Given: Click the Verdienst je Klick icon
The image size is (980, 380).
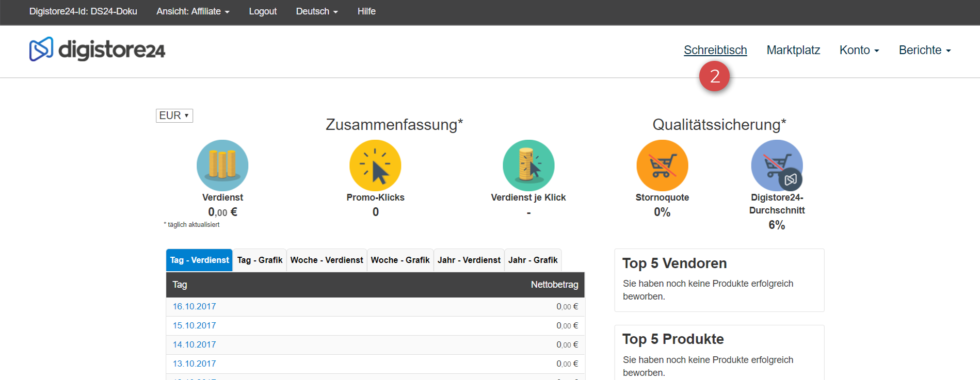Looking at the screenshot, I should click(528, 166).
